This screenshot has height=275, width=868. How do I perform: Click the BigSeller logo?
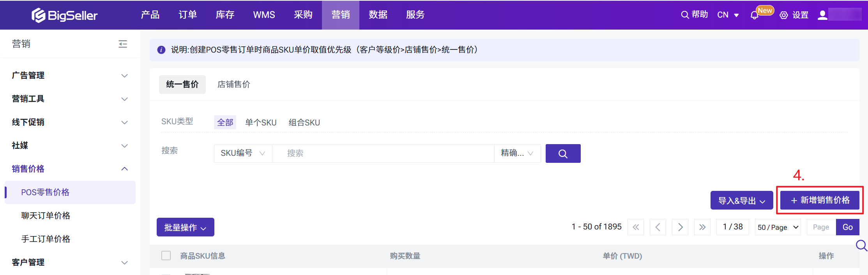pyautogui.click(x=65, y=15)
